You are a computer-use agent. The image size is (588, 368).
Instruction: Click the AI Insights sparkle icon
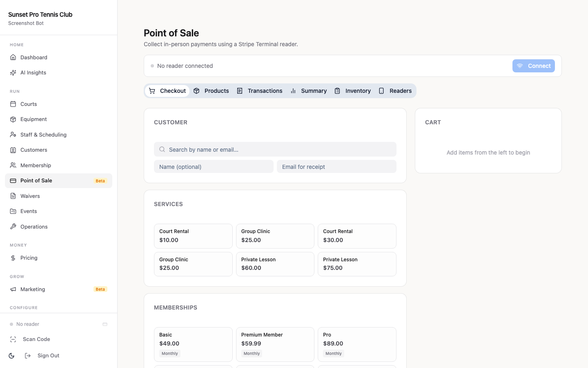tap(13, 73)
